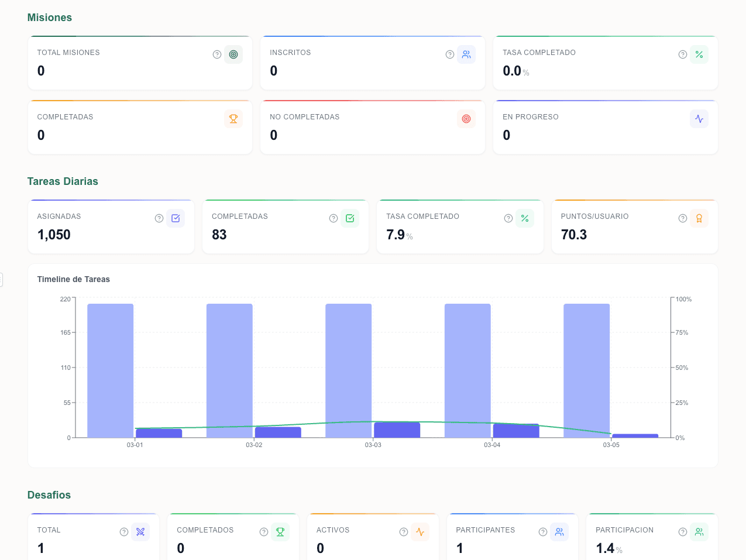Screen dimensions: 746x560
Task: Open the help tooltip on PUNTOS/USUARIO
Action: pyautogui.click(x=682, y=218)
